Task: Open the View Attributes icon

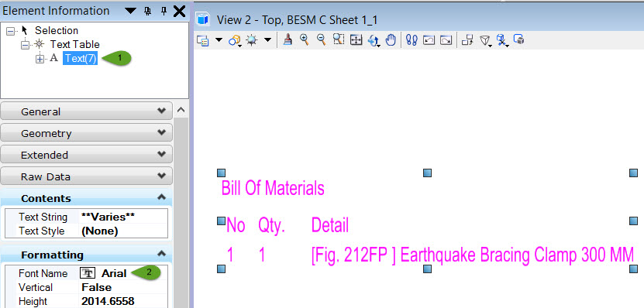Action: (x=203, y=40)
